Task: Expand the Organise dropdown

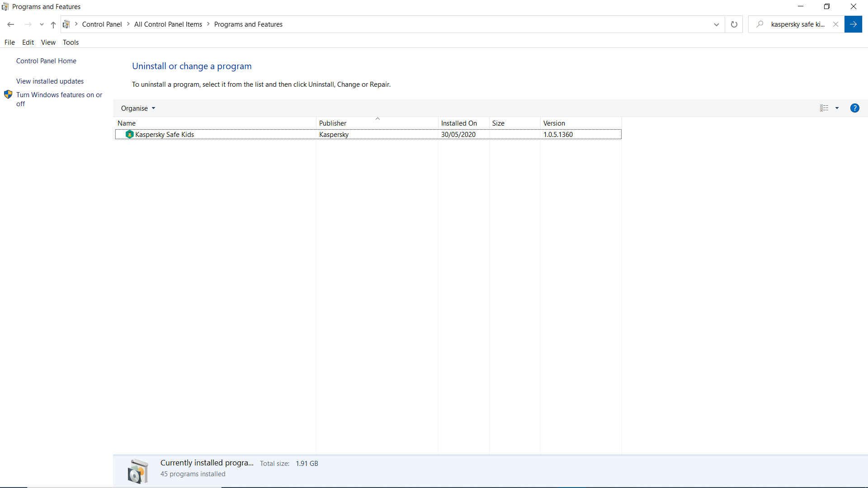Action: point(138,108)
